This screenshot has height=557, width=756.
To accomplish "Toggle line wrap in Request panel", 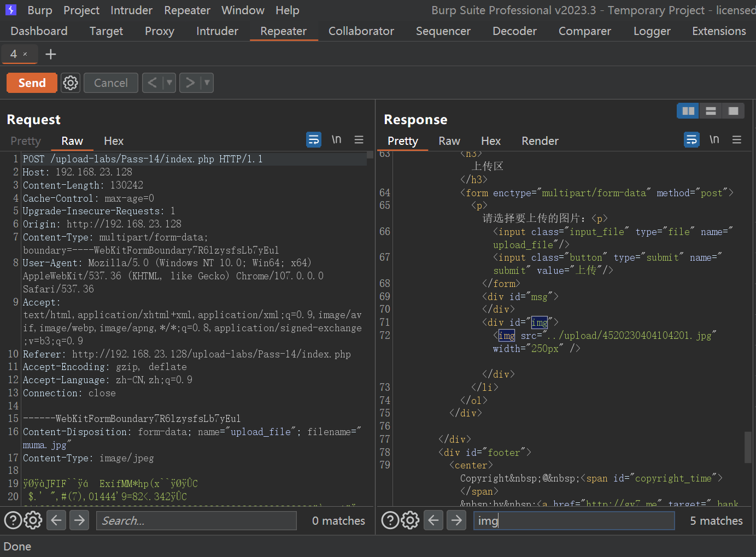I will click(314, 140).
